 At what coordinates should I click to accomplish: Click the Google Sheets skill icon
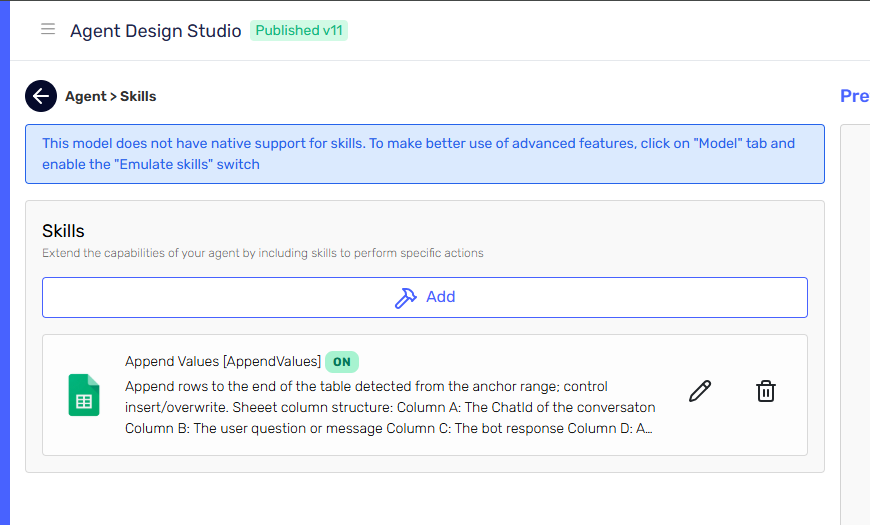point(84,395)
